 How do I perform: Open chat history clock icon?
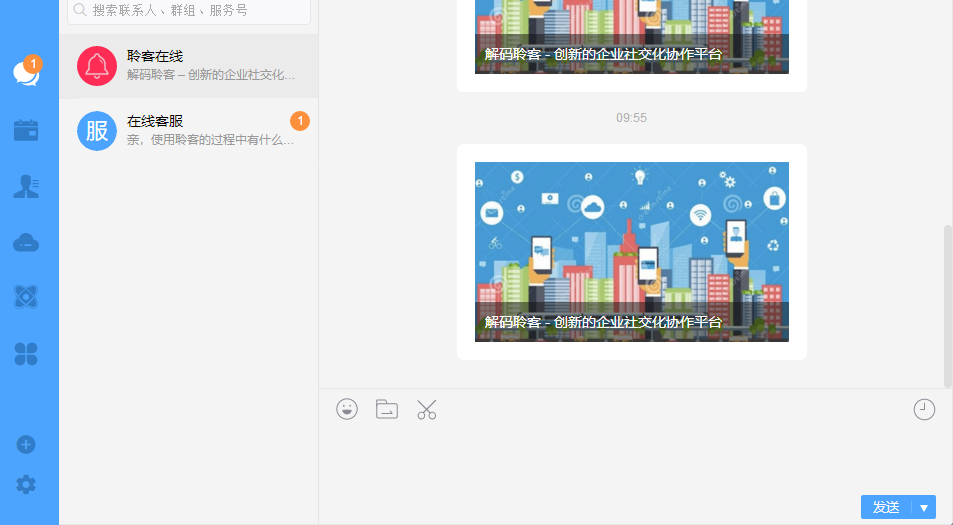pyautogui.click(x=924, y=409)
